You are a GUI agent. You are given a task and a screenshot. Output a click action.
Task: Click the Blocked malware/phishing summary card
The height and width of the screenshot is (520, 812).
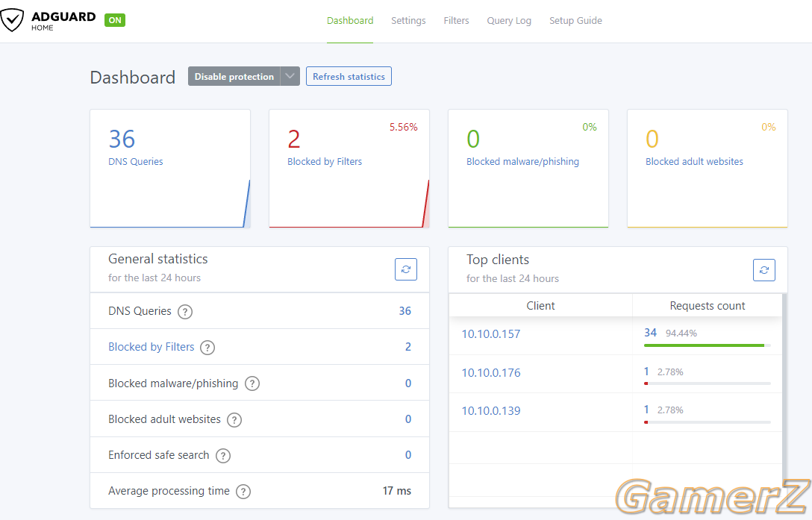coord(528,169)
